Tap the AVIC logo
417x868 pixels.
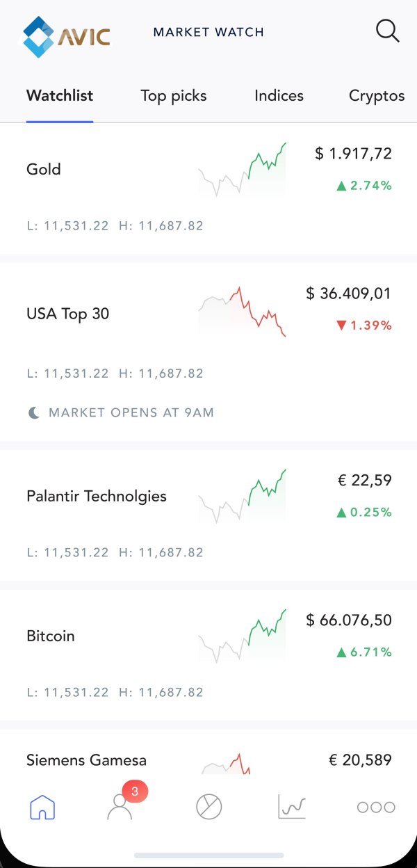click(x=66, y=36)
